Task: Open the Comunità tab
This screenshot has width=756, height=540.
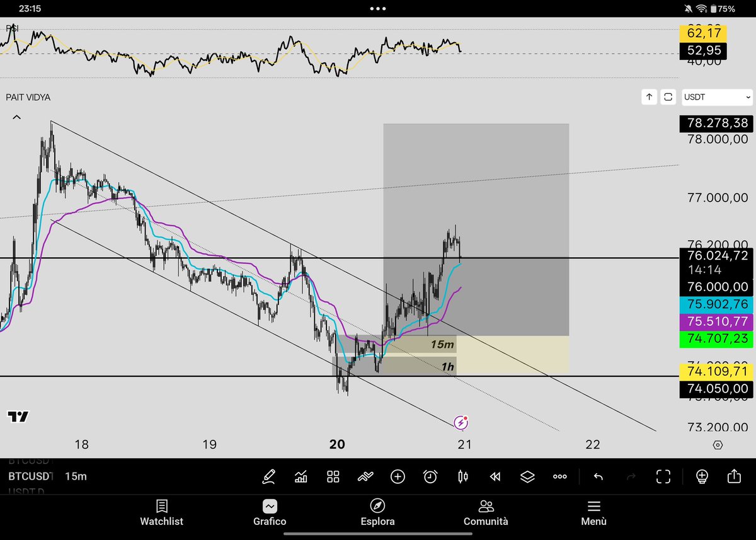Action: tap(486, 512)
